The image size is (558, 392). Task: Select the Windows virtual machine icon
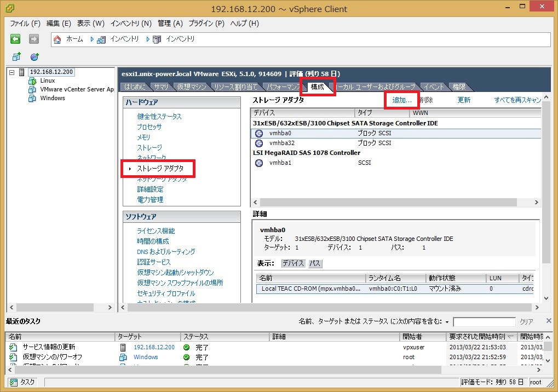32,98
